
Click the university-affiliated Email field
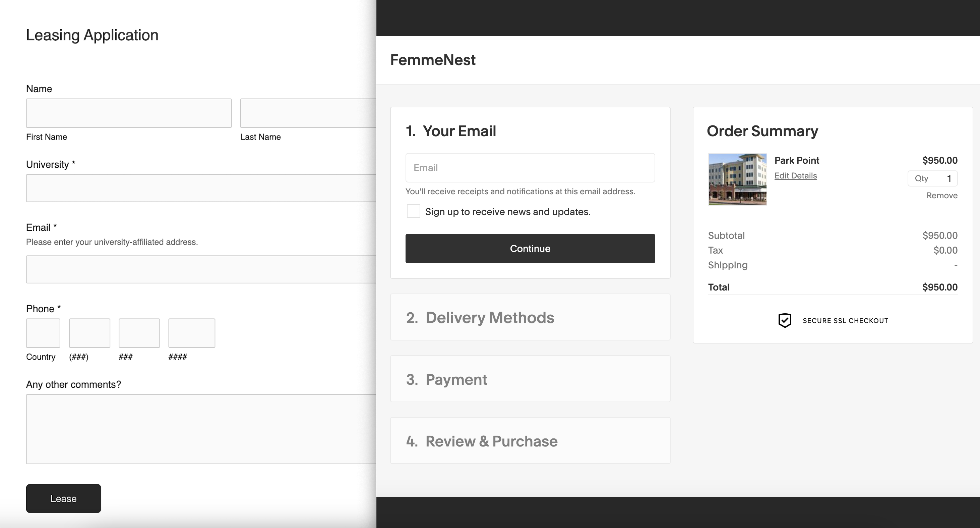click(200, 269)
